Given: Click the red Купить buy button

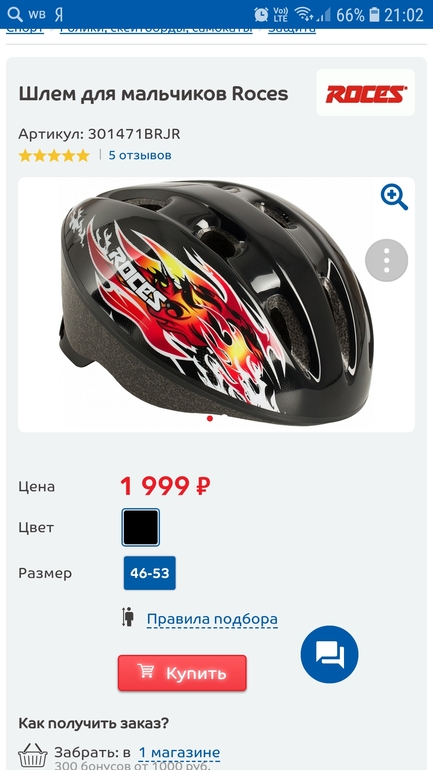Looking at the screenshot, I should 182,673.
